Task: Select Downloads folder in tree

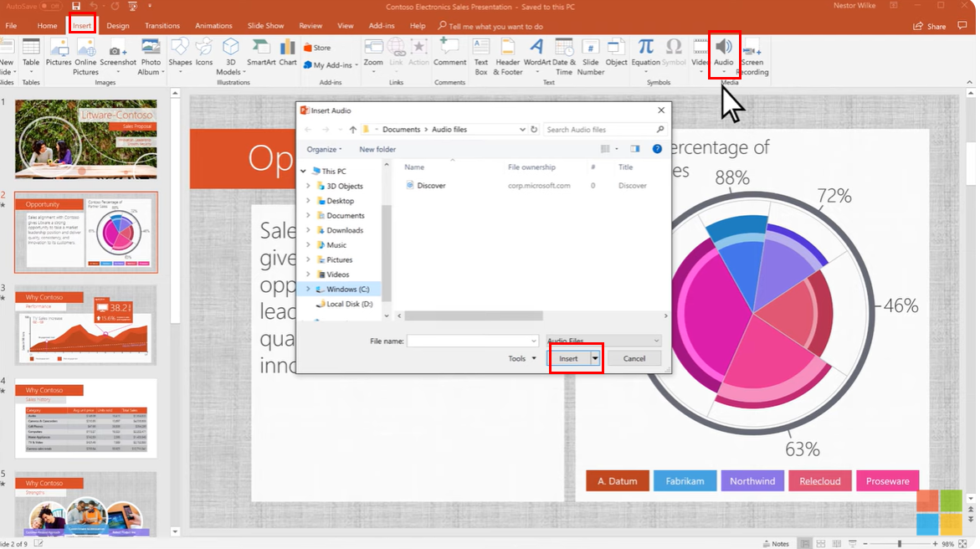Action: point(344,230)
